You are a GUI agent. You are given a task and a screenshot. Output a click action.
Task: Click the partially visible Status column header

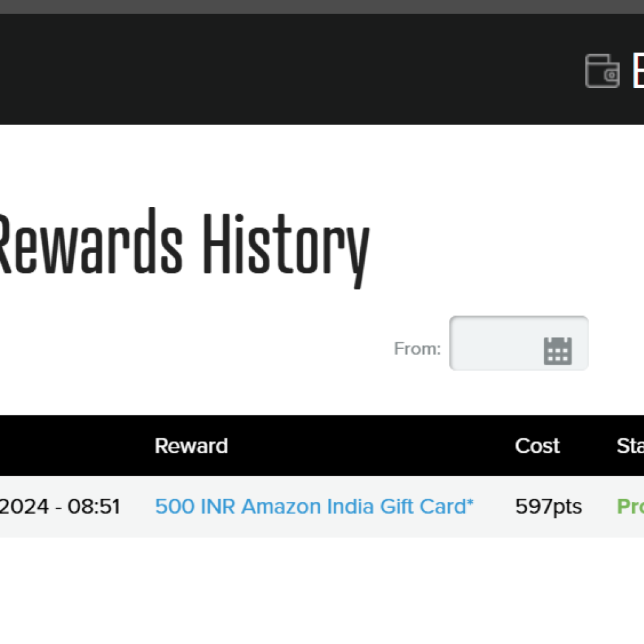point(630,446)
